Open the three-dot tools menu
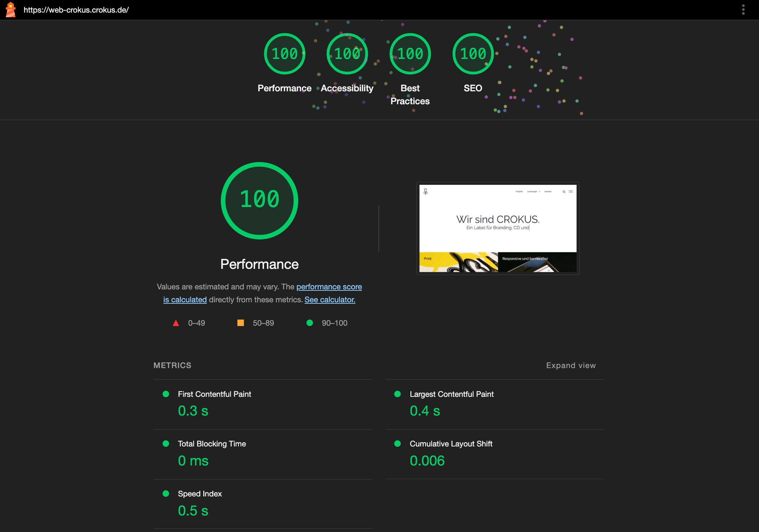 click(743, 10)
